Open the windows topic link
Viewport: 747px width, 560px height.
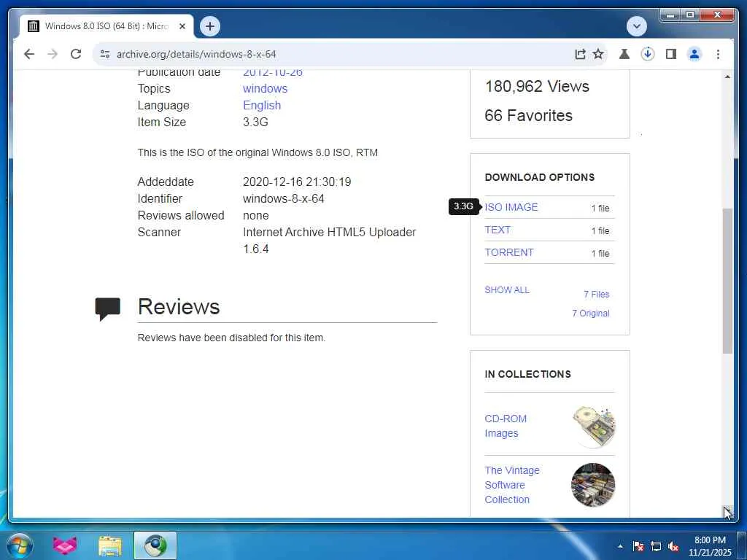coord(265,88)
